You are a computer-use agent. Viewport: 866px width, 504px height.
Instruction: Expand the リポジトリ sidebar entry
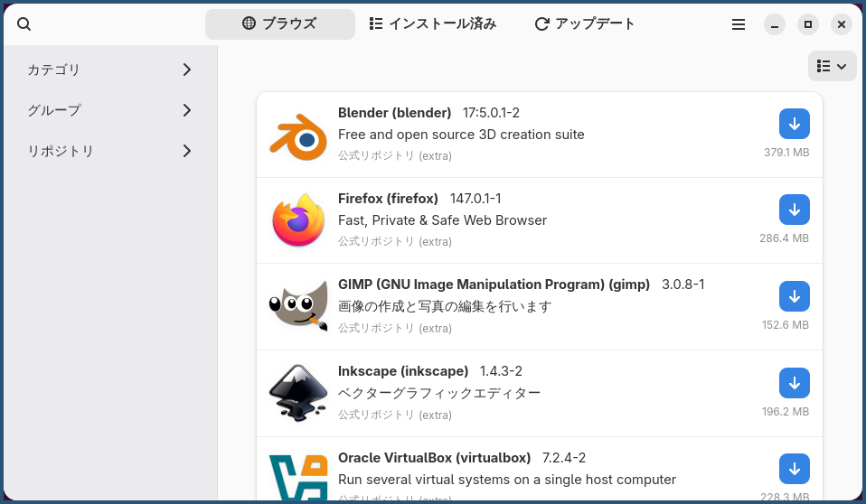tap(110, 151)
